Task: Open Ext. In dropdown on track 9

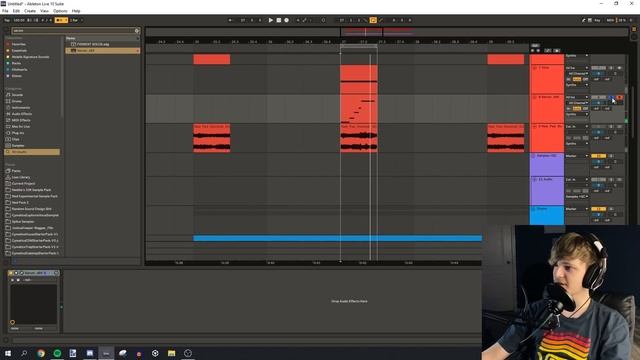Action: [577, 127]
